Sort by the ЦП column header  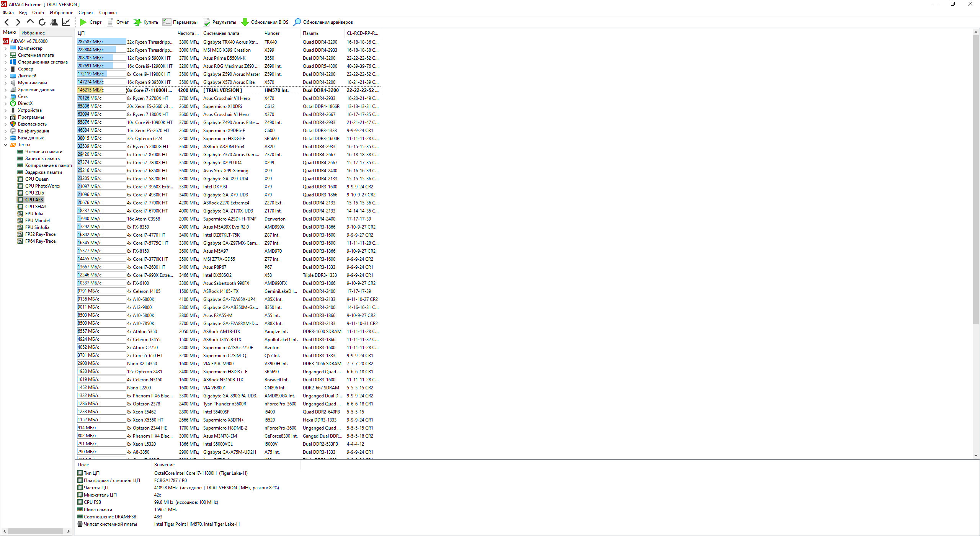coord(126,33)
